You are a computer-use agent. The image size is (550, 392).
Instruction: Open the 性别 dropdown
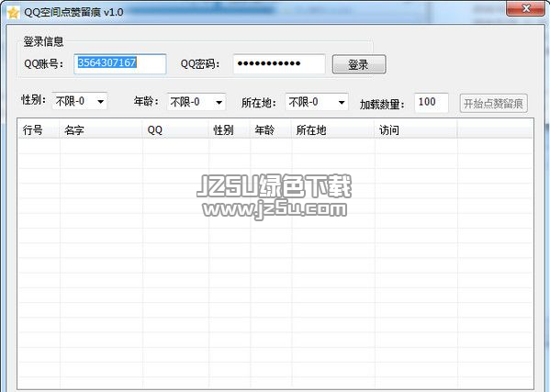click(x=80, y=101)
